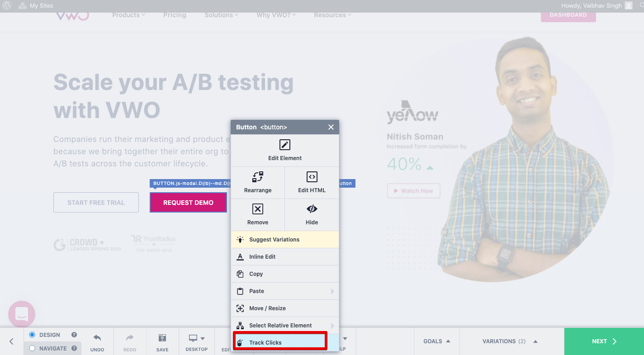Image resolution: width=644 pixels, height=355 pixels.
Task: Expand the GOALS panel
Action: [x=437, y=341]
